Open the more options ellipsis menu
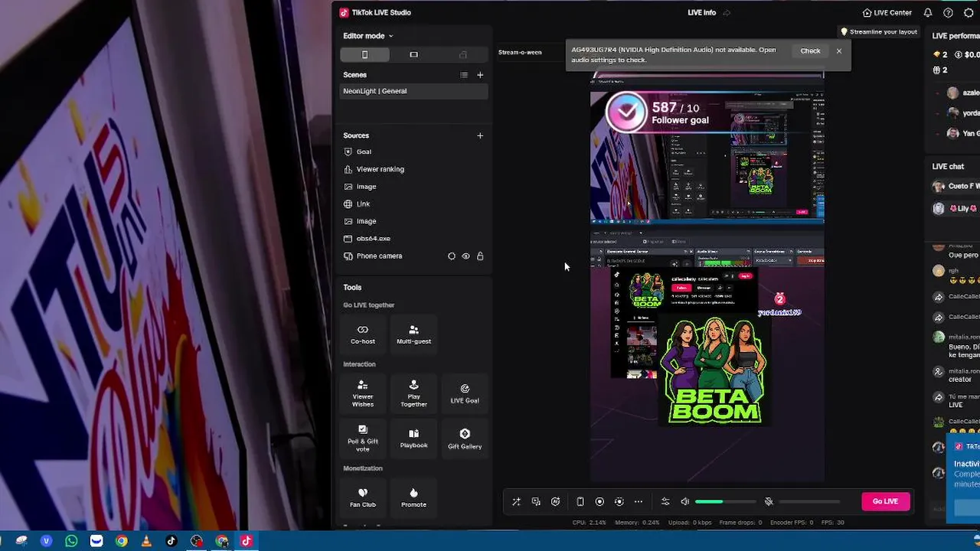 click(x=639, y=502)
